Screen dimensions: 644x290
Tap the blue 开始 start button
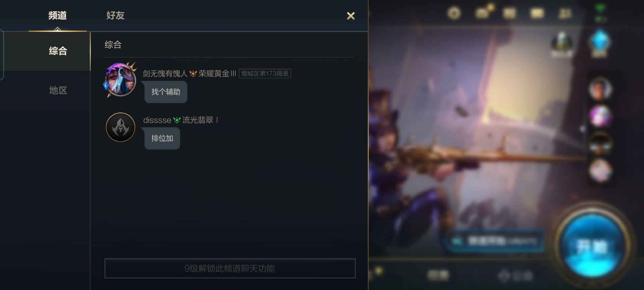point(592,247)
